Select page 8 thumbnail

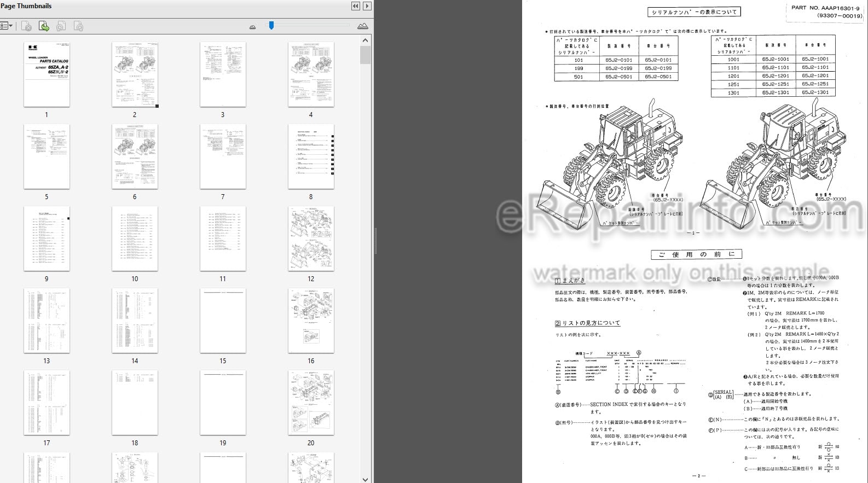[311, 156]
